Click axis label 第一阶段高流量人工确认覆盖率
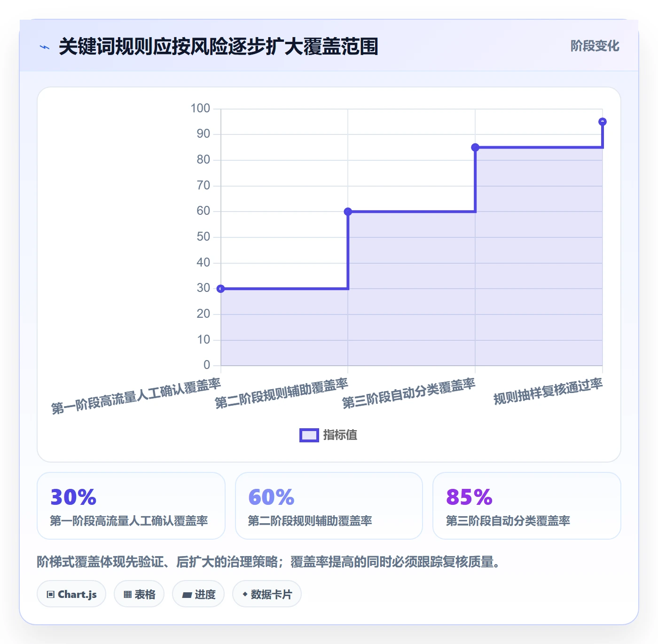 pos(136,396)
